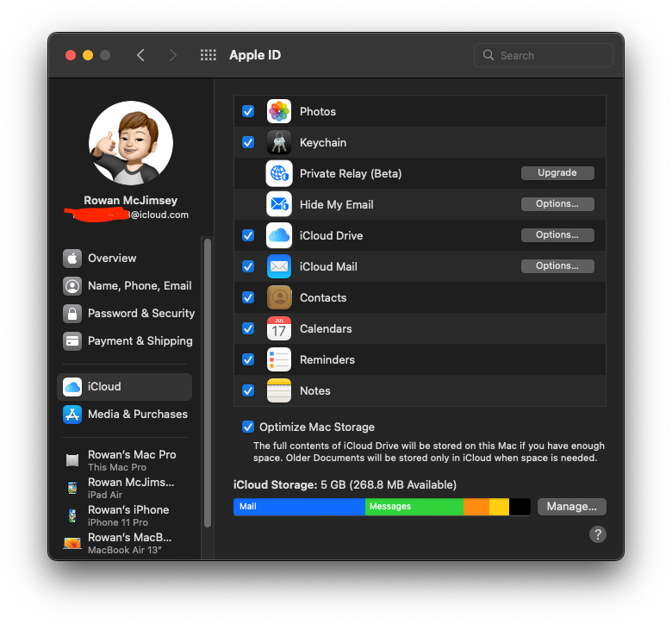This screenshot has height=624, width=672.
Task: Open Payment & Shipping section
Action: pos(128,341)
